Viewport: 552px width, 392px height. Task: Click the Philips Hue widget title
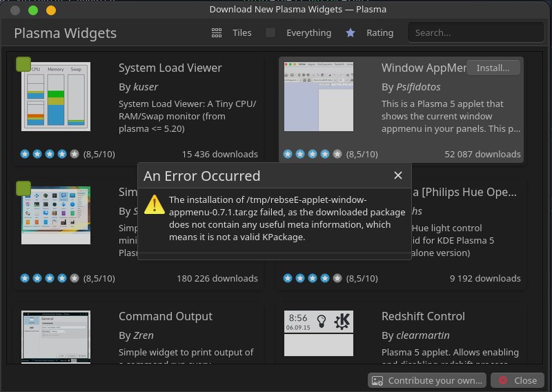pyautogui.click(x=464, y=192)
